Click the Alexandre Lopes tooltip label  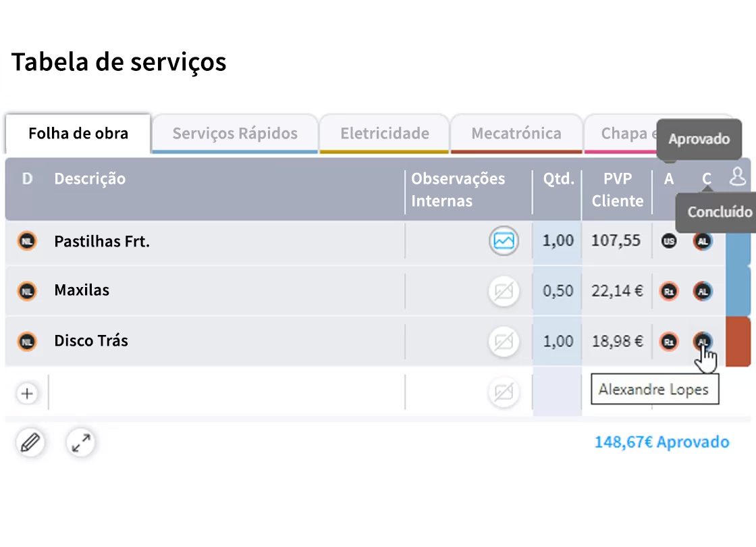coord(653,390)
